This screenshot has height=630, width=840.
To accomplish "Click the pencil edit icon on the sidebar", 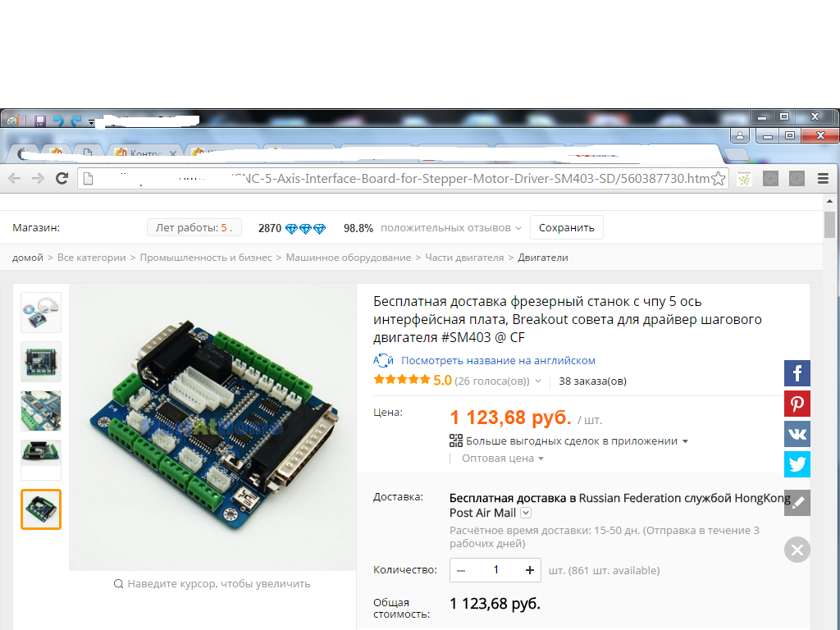I will tap(797, 503).
